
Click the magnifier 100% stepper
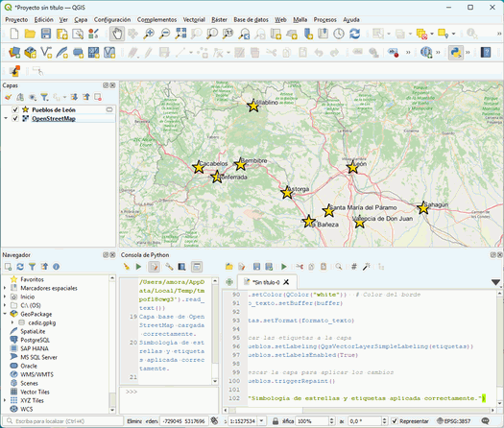(x=332, y=421)
